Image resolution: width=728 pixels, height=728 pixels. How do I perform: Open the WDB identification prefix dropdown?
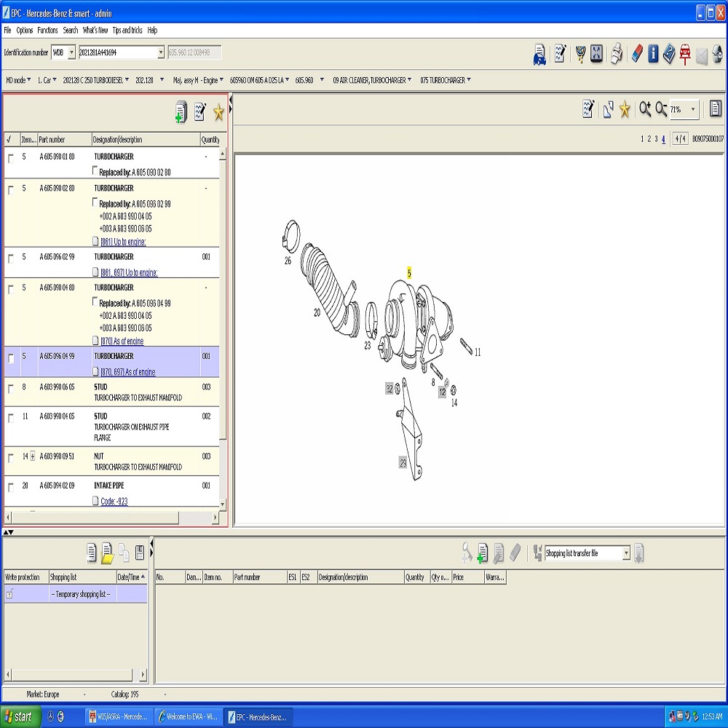(x=71, y=52)
